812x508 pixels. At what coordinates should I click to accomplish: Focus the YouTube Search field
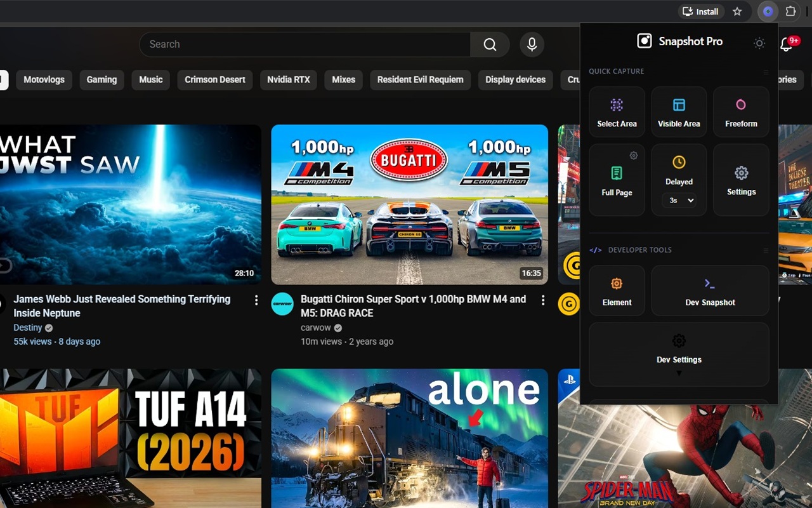[x=304, y=44]
